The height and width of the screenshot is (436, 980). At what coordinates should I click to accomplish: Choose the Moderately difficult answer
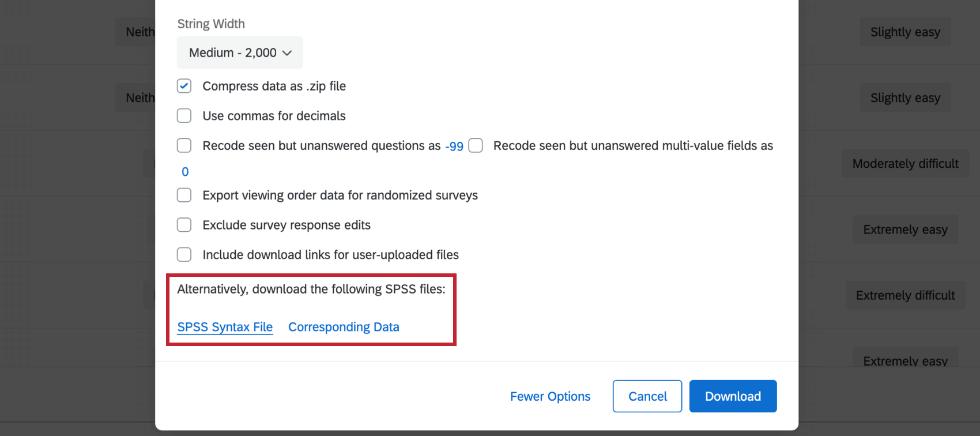click(x=905, y=163)
